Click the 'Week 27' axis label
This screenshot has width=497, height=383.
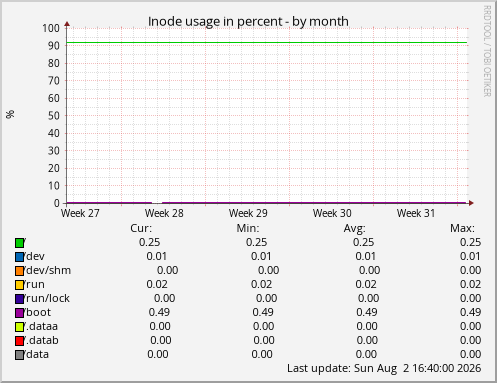(80, 213)
